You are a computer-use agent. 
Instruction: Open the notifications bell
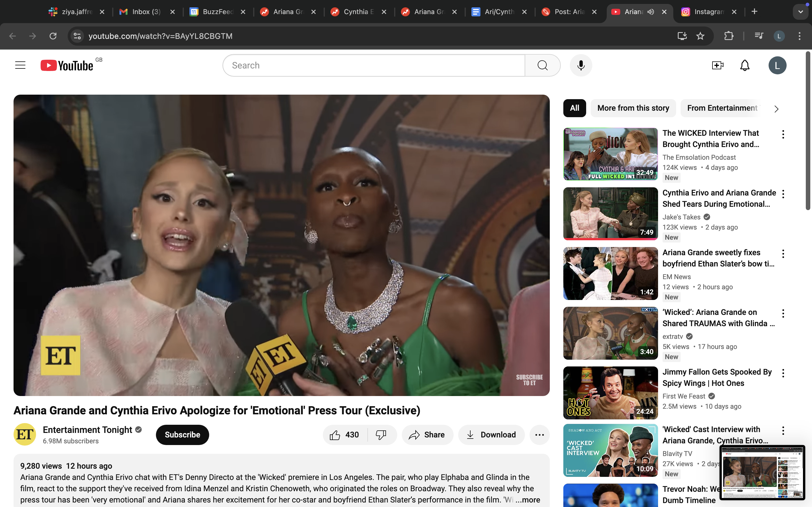click(745, 65)
